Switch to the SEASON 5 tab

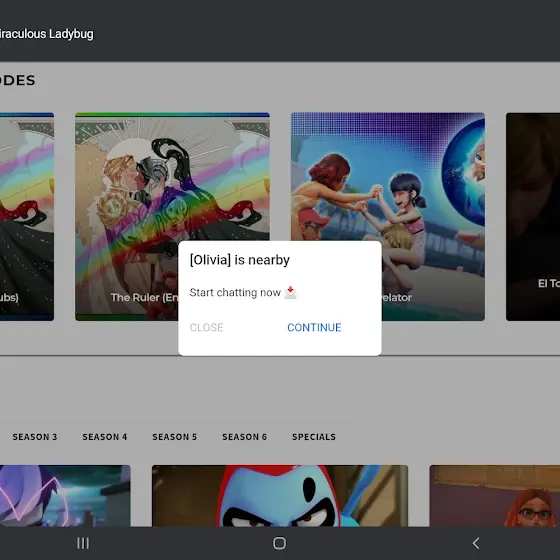(175, 437)
